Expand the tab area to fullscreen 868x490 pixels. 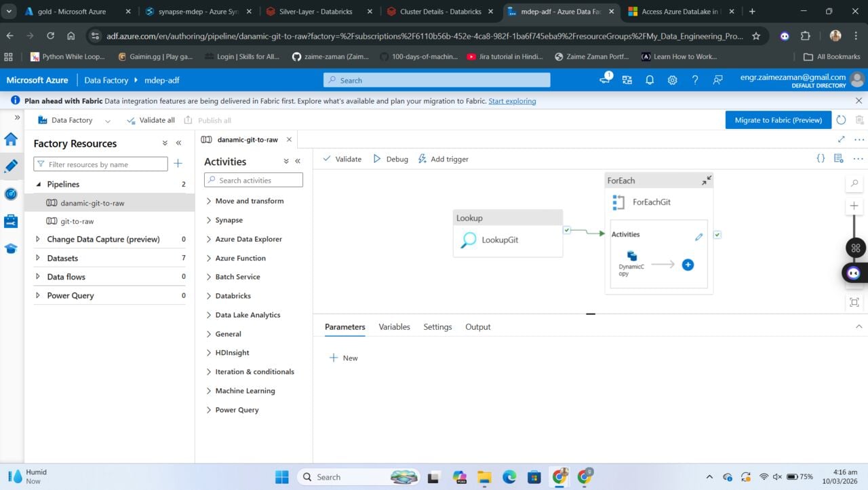[842, 139]
